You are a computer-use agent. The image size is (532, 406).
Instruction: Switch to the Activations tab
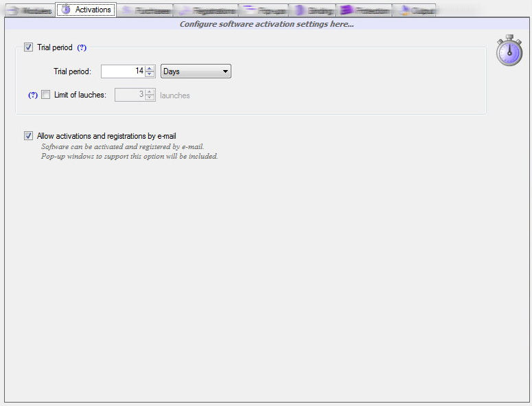(x=86, y=10)
